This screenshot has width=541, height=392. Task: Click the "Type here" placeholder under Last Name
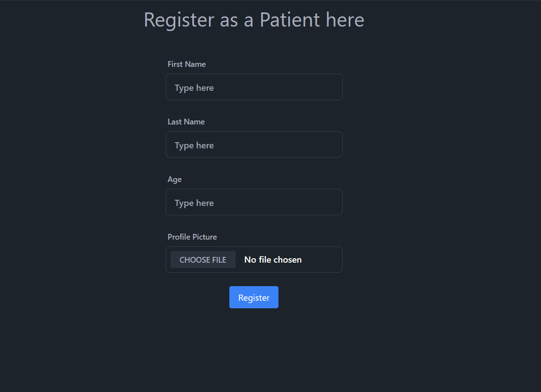tap(194, 145)
